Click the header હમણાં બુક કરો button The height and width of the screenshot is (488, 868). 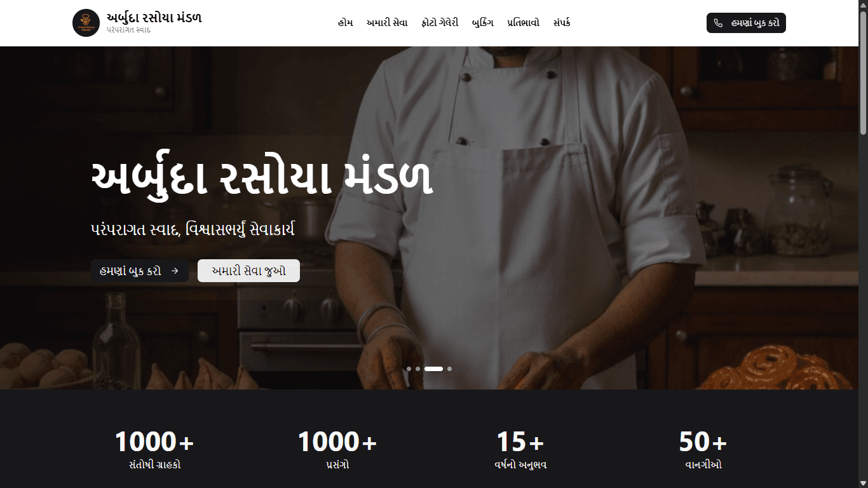pos(746,23)
